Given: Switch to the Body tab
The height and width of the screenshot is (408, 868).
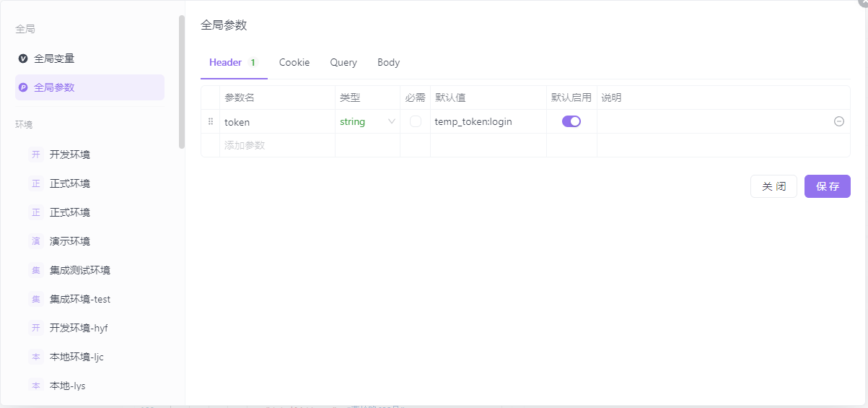Looking at the screenshot, I should [388, 62].
